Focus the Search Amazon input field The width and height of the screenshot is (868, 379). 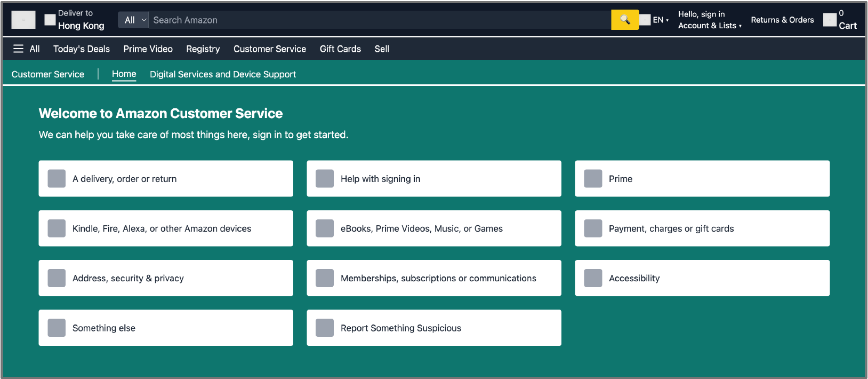[x=380, y=20]
